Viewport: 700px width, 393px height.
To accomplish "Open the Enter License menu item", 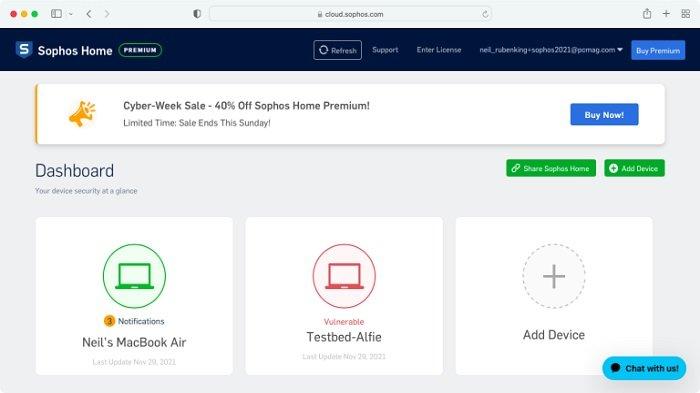I will coord(439,50).
